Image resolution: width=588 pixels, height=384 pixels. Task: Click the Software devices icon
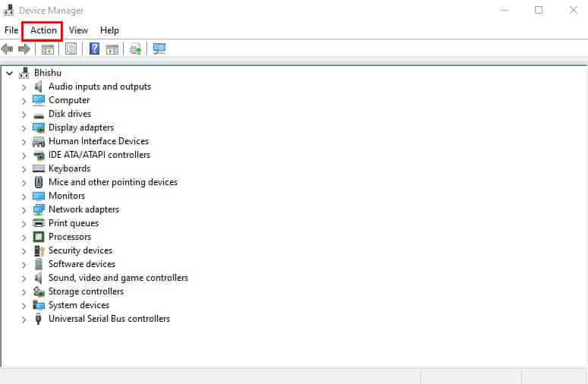[39, 264]
